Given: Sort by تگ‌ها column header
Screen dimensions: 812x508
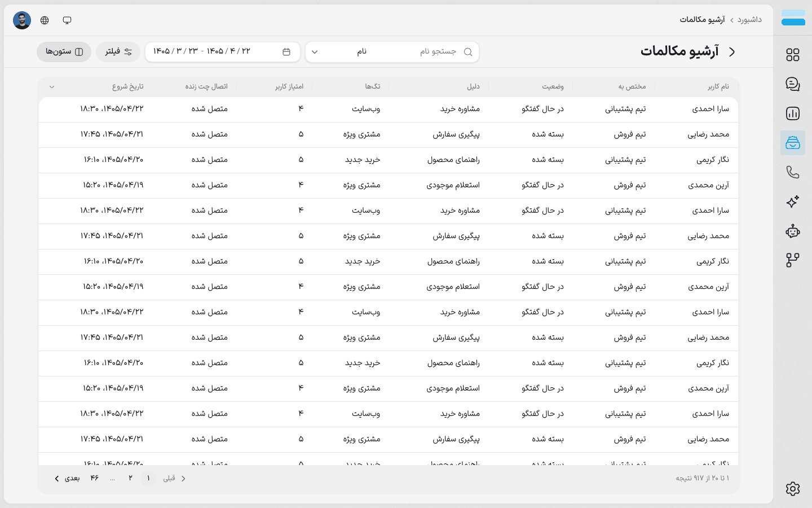Looking at the screenshot, I should click(372, 86).
